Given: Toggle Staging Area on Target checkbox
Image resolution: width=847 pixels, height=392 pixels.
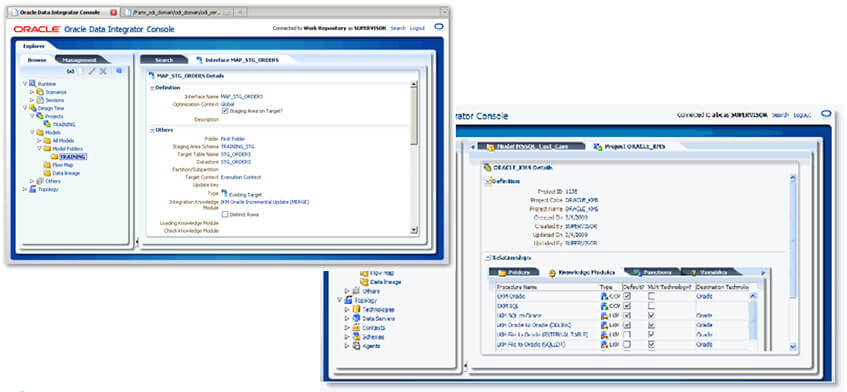Looking at the screenshot, I should pos(225,111).
